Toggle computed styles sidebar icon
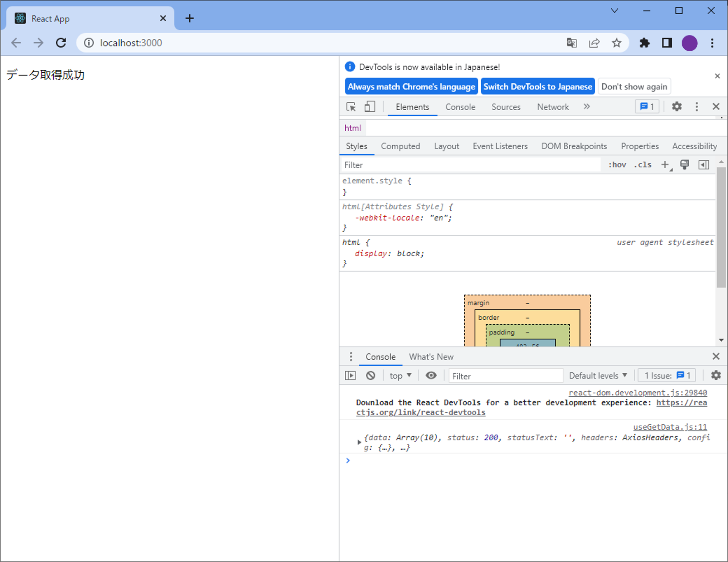 point(704,165)
